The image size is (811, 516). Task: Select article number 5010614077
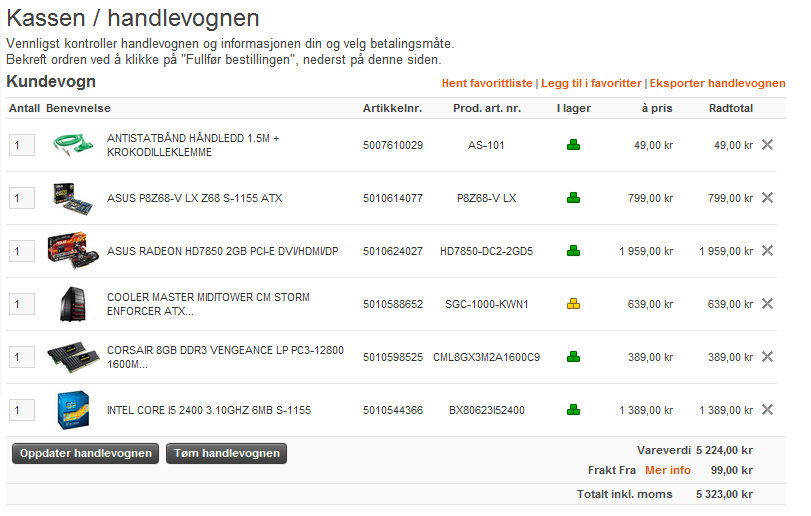393,198
